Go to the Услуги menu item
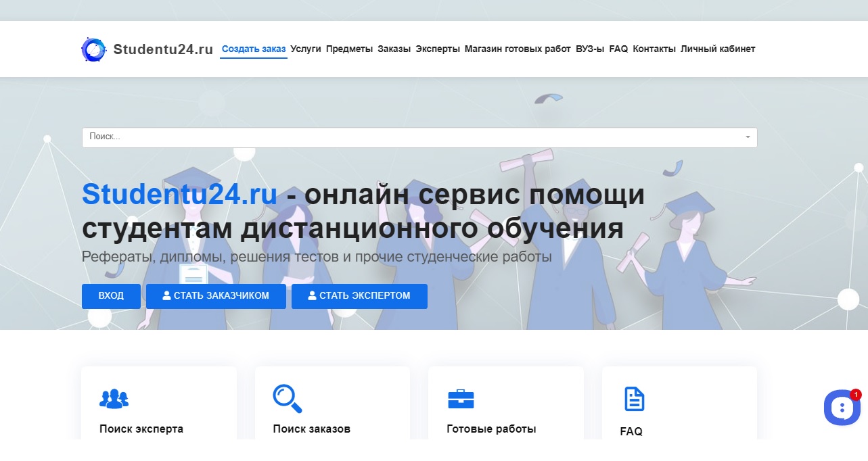This screenshot has width=868, height=461. pyautogui.click(x=306, y=49)
